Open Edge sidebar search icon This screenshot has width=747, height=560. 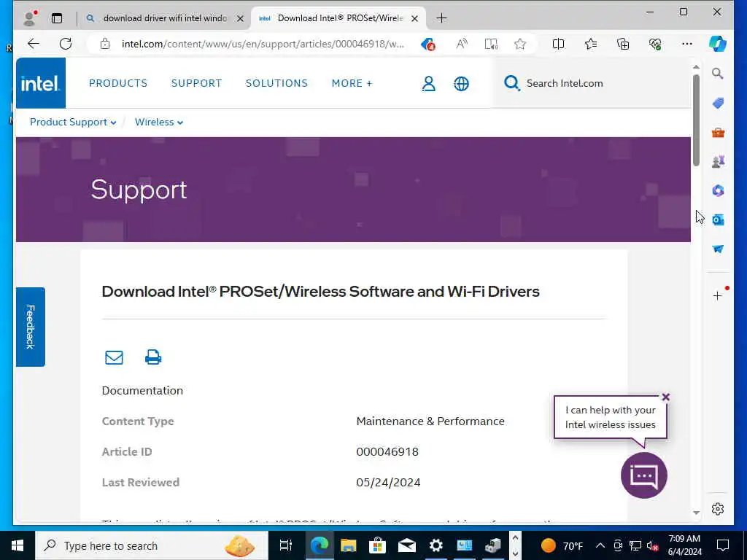click(x=718, y=74)
